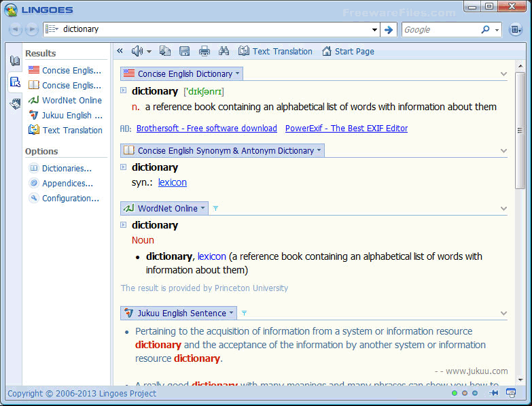Collapse Concise English Dictionary section chevron

click(504, 74)
